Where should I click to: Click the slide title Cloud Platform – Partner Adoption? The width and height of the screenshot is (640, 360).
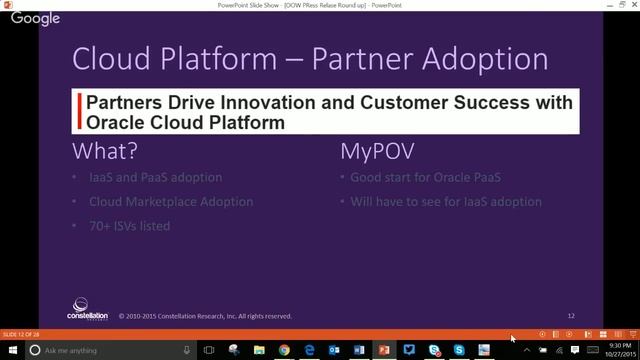pyautogui.click(x=310, y=59)
